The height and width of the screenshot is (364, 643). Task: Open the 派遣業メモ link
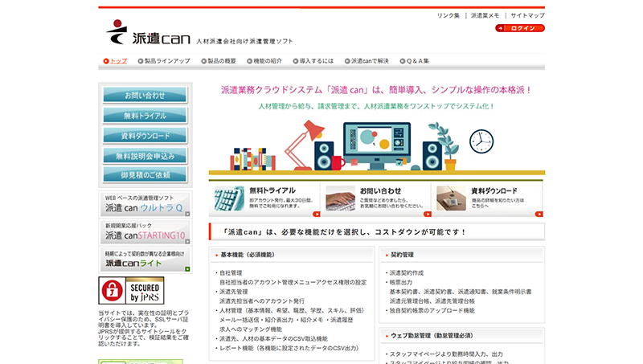[x=485, y=15]
